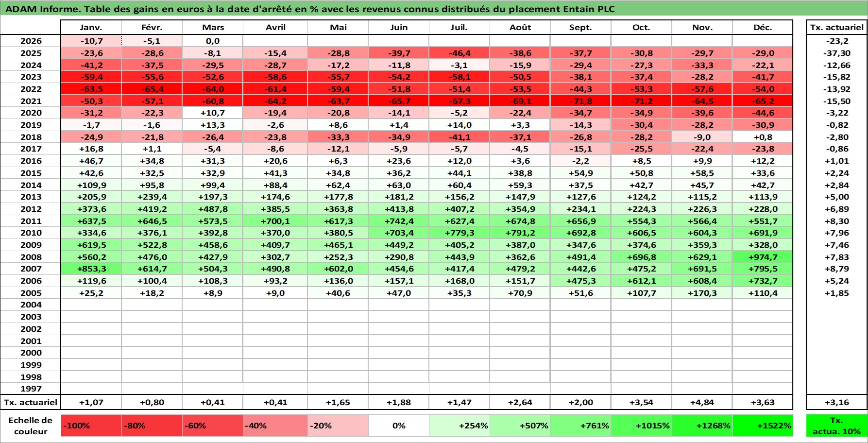The width and height of the screenshot is (868, 443).
Task: Click the +507% color scale swatch
Action: pos(520,426)
